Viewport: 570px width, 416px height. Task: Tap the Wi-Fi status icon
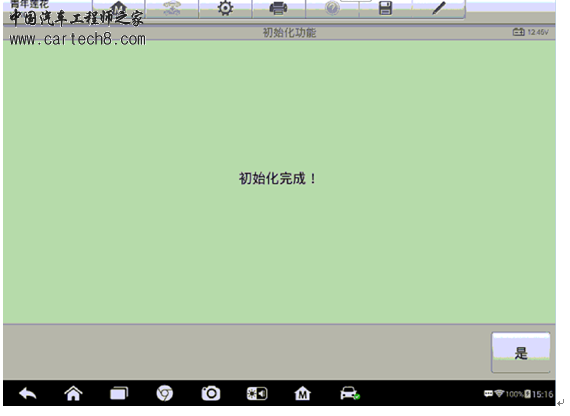499,393
